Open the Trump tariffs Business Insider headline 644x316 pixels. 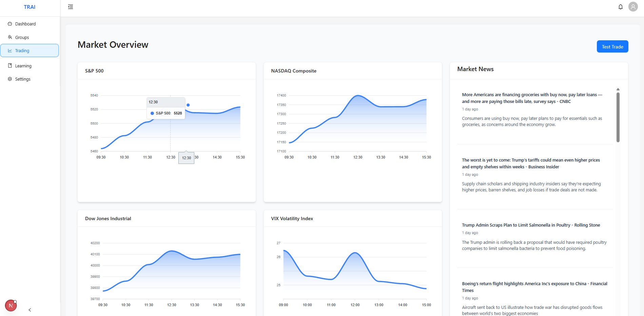(x=531, y=163)
